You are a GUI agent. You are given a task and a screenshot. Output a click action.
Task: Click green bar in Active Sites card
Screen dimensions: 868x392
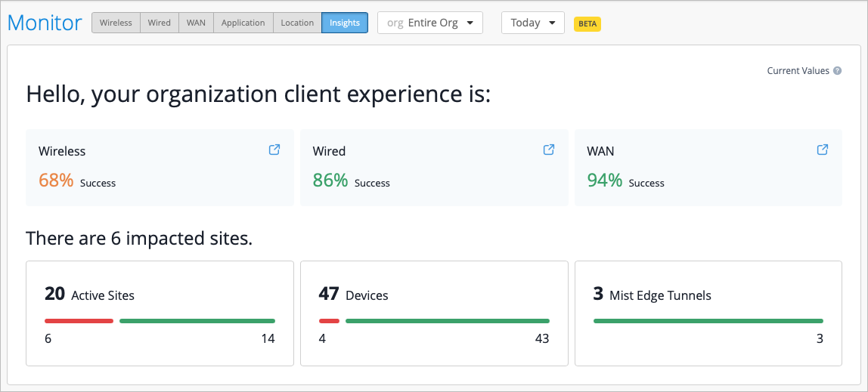coord(197,321)
